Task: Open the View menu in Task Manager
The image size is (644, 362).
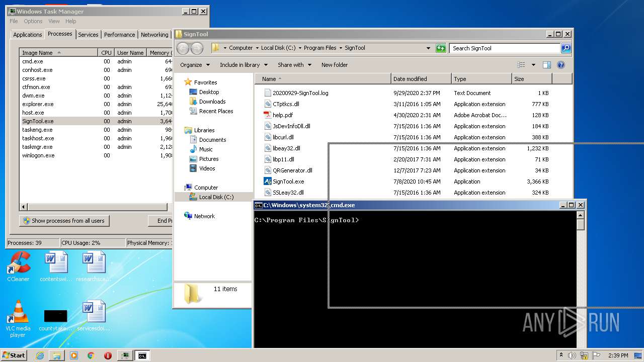Action: 54,21
